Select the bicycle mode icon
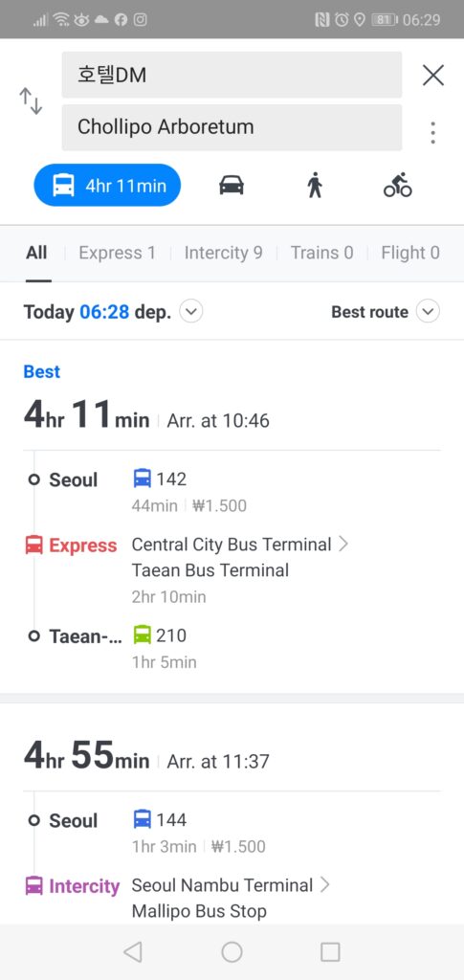Screen dimensions: 464x980 coord(398,185)
